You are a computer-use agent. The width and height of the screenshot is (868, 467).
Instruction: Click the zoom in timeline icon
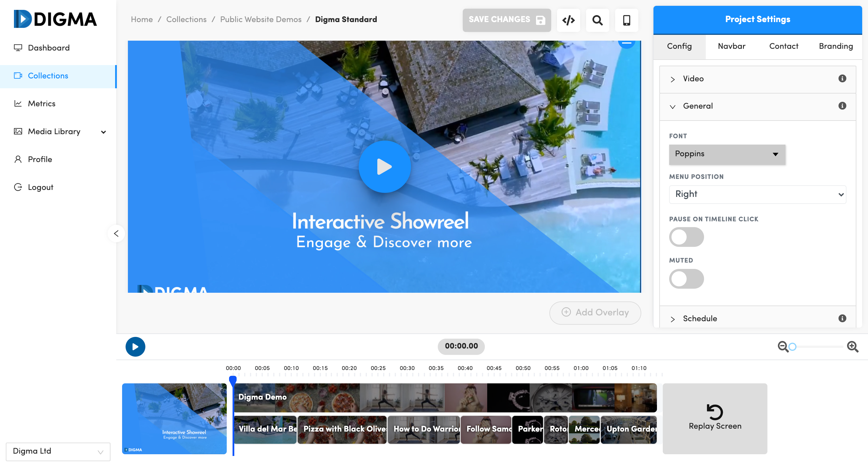coord(852,346)
